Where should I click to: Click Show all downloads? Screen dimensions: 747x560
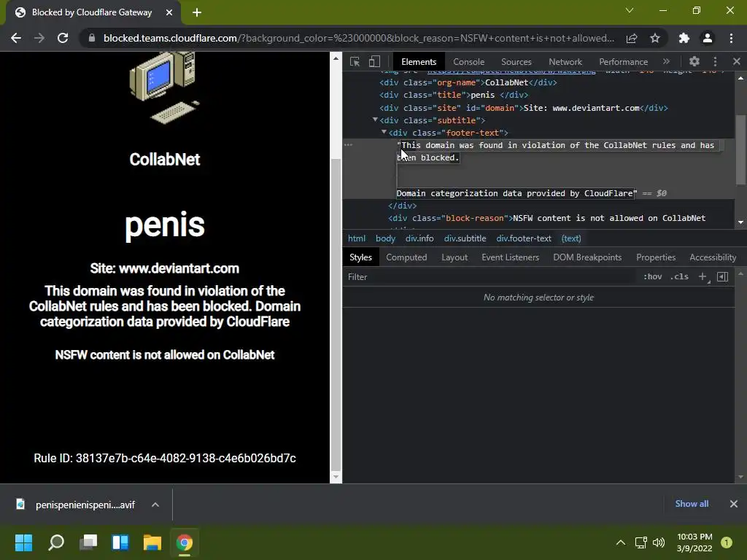(x=692, y=504)
